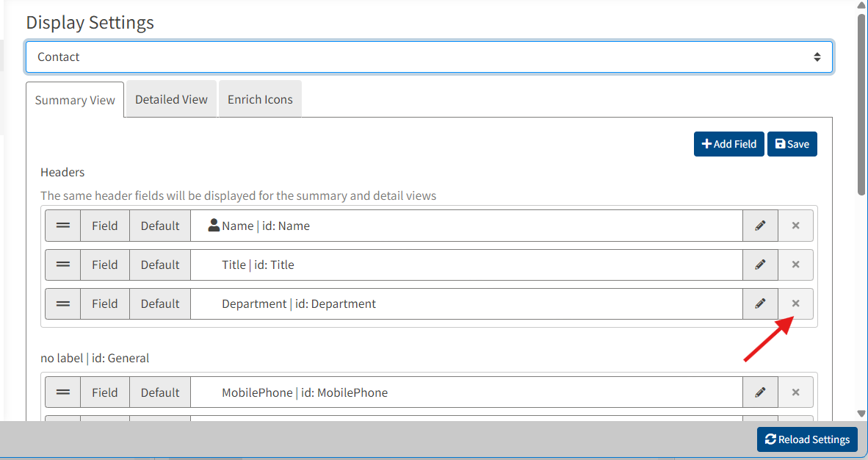The width and height of the screenshot is (868, 460).
Task: Click the drag handle on Title row
Action: pos(63,265)
